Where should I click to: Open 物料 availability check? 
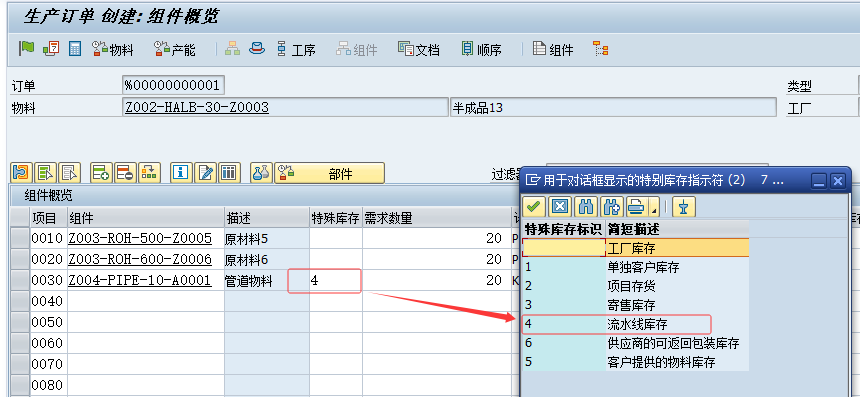(x=113, y=49)
